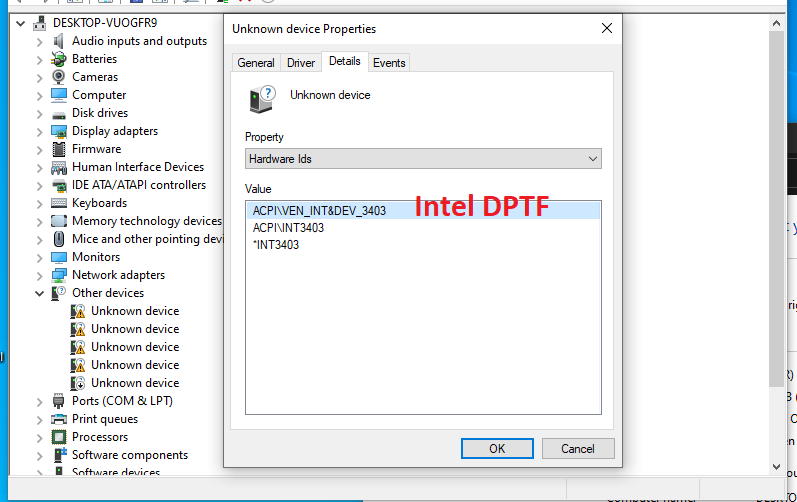Click the Print queues icon
Image resolution: width=797 pixels, height=502 pixels.
(60, 419)
